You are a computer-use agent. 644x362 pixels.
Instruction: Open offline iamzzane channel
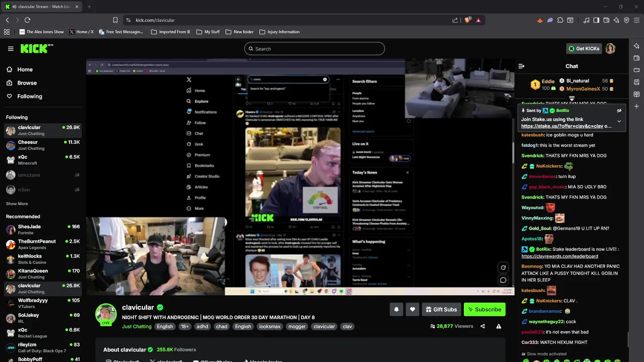pyautogui.click(x=43, y=175)
